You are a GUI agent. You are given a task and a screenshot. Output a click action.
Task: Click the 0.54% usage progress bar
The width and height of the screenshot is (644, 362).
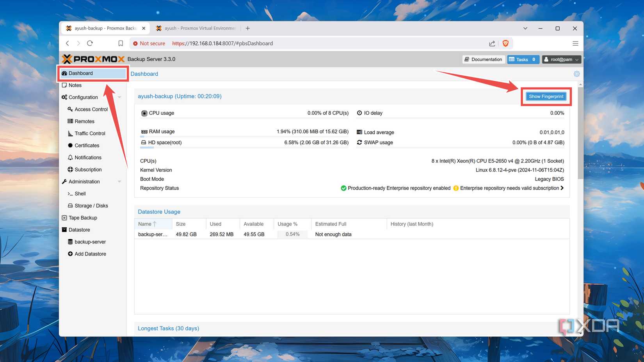[292, 234]
